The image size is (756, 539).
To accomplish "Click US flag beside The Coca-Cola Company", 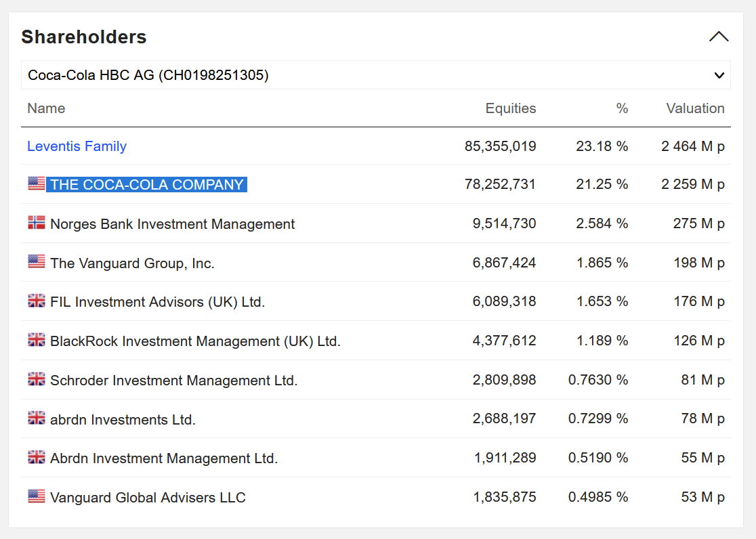I will coord(37,184).
